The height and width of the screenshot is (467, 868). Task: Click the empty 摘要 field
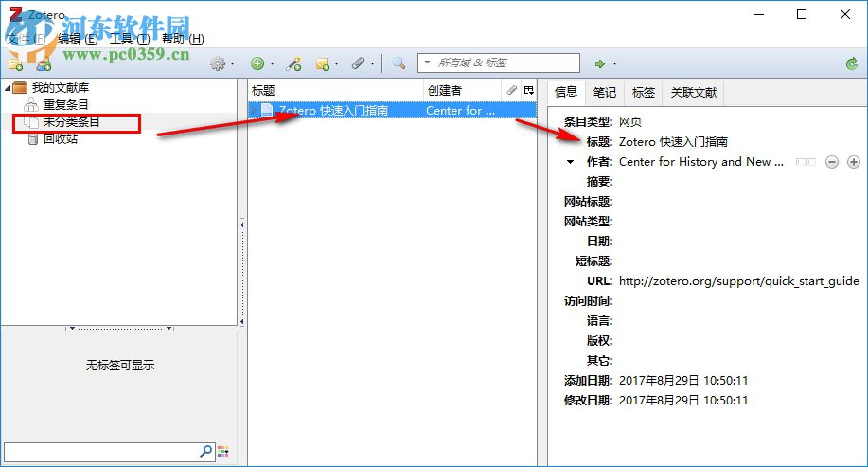click(739, 182)
